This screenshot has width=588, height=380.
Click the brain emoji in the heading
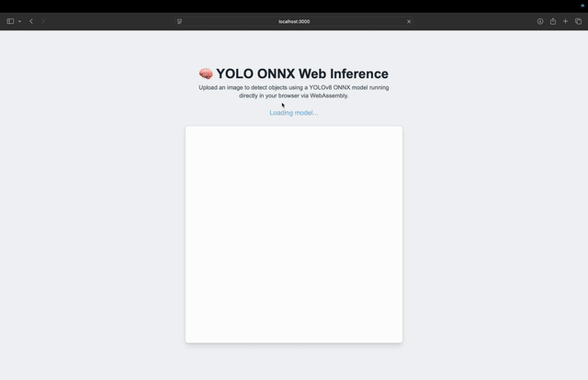pyautogui.click(x=206, y=73)
